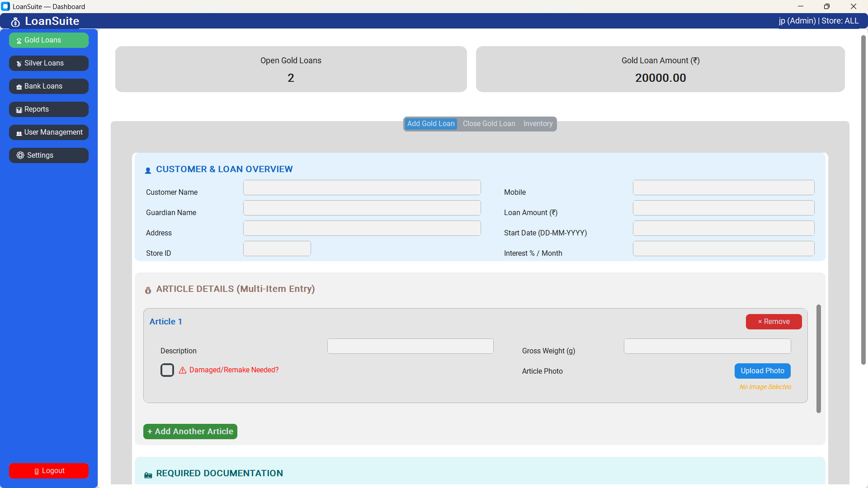
Task: Click the Upload Photo button
Action: point(762,371)
